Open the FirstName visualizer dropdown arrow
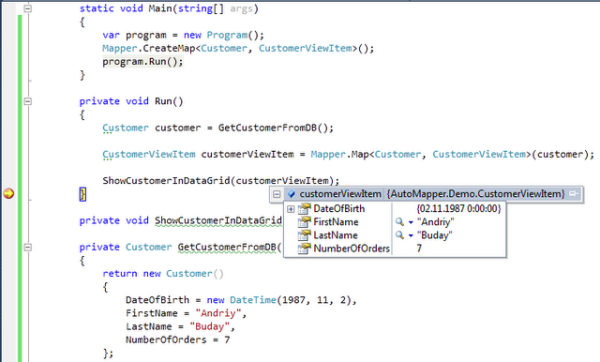The height and width of the screenshot is (362, 600). pos(411,222)
